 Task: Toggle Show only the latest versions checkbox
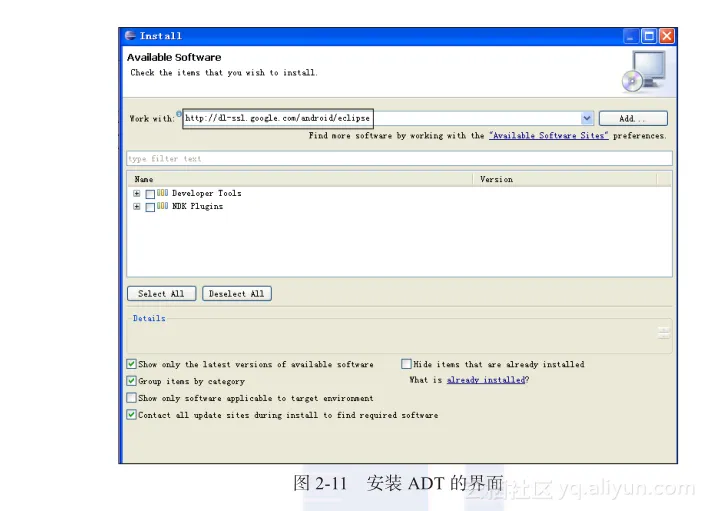point(131,364)
